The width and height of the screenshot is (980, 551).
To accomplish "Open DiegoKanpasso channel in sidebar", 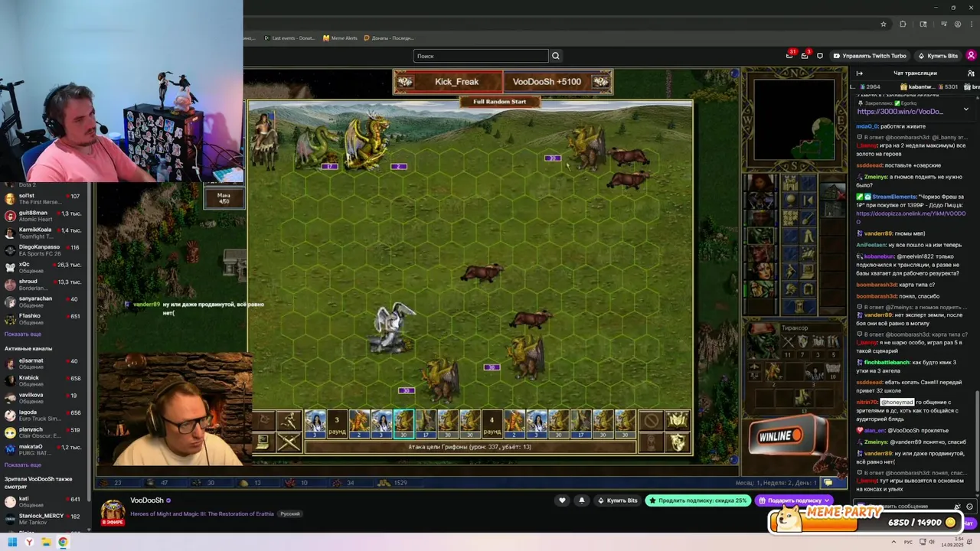I will (45, 250).
